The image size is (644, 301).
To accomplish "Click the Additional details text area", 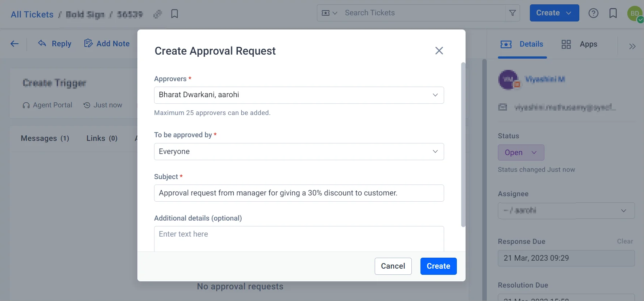I will click(x=299, y=238).
